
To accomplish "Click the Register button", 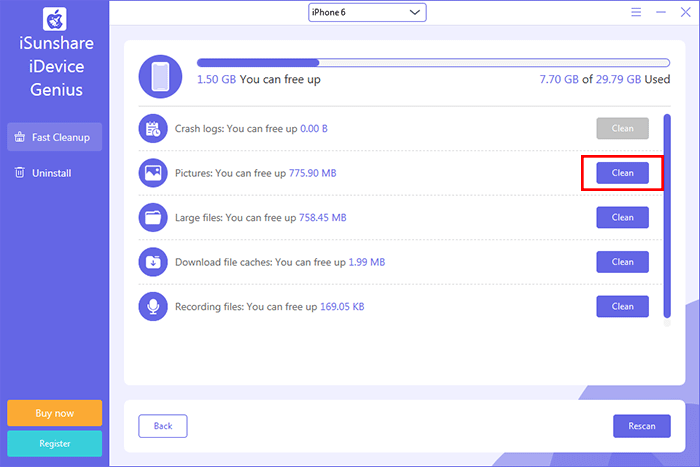I will [x=54, y=443].
